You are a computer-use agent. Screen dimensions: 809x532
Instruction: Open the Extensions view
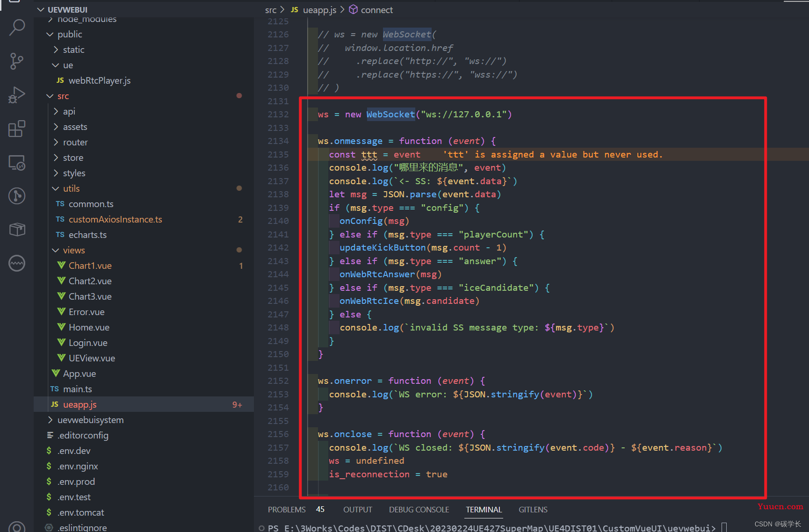pyautogui.click(x=17, y=129)
